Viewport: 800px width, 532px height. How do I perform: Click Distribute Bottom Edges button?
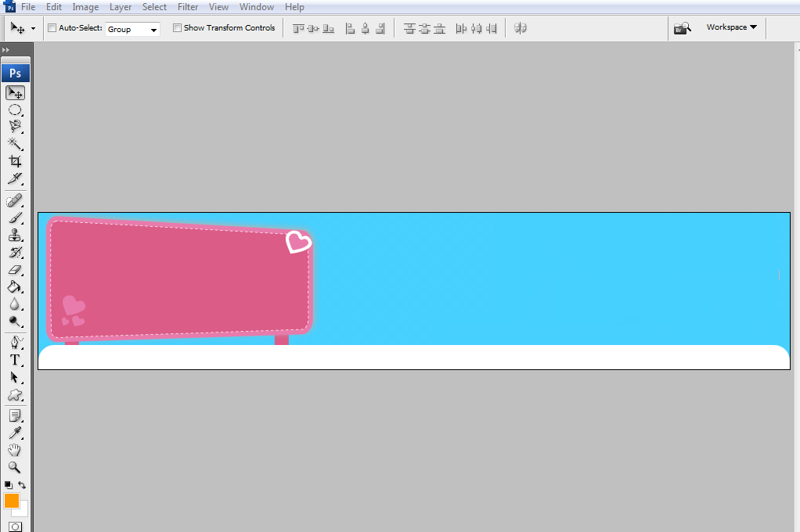pos(439,29)
